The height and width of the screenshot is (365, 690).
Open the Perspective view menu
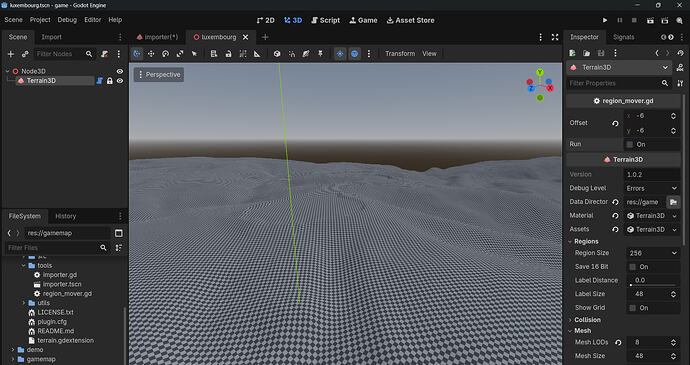click(x=159, y=74)
